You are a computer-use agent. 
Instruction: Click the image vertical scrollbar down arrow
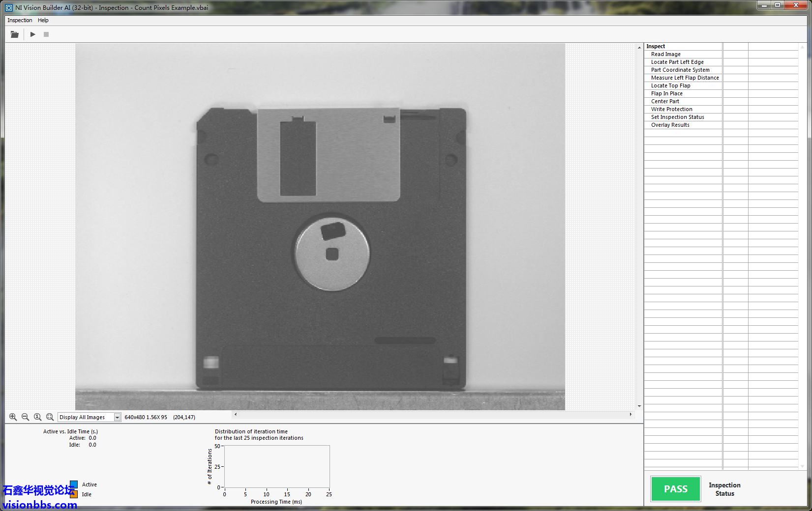pyautogui.click(x=639, y=406)
